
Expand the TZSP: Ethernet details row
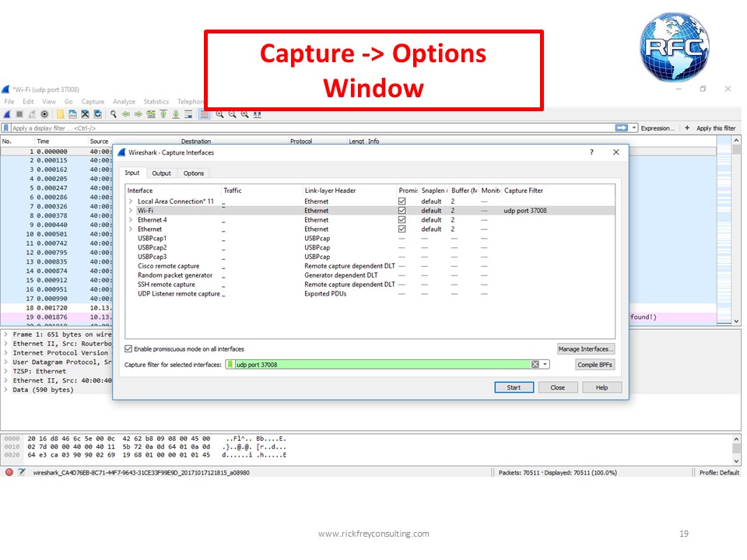coord(5,372)
